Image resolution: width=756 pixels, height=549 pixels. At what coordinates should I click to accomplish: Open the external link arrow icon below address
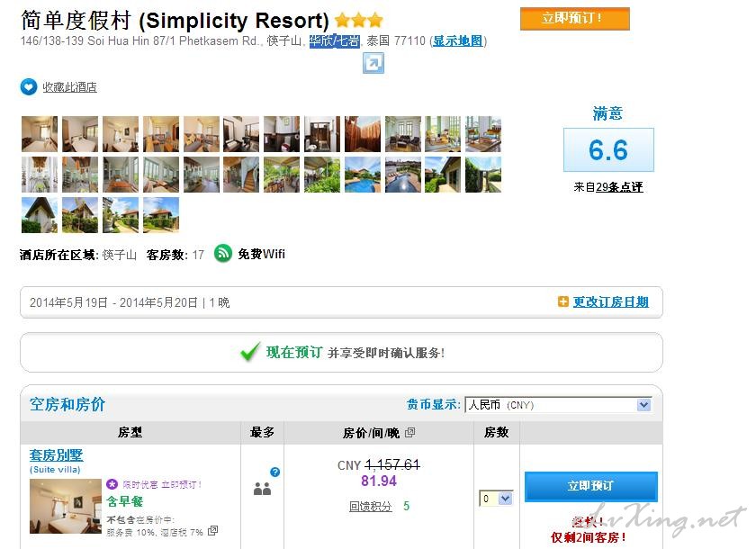(x=373, y=63)
